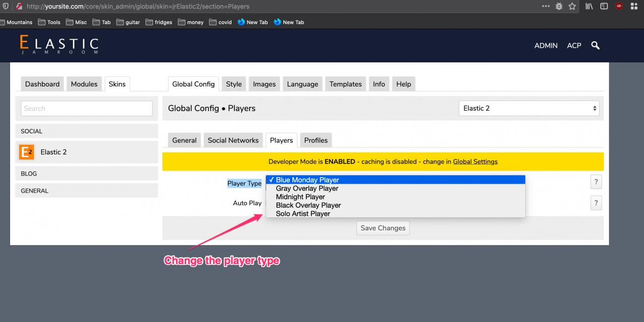Open the Info tab
Image resolution: width=644 pixels, height=322 pixels.
tap(379, 84)
